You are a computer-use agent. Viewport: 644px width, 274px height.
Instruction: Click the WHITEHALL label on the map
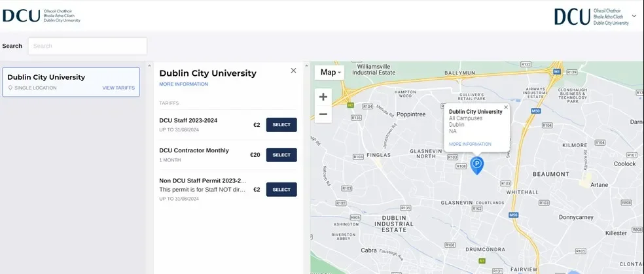pyautogui.click(x=522, y=192)
